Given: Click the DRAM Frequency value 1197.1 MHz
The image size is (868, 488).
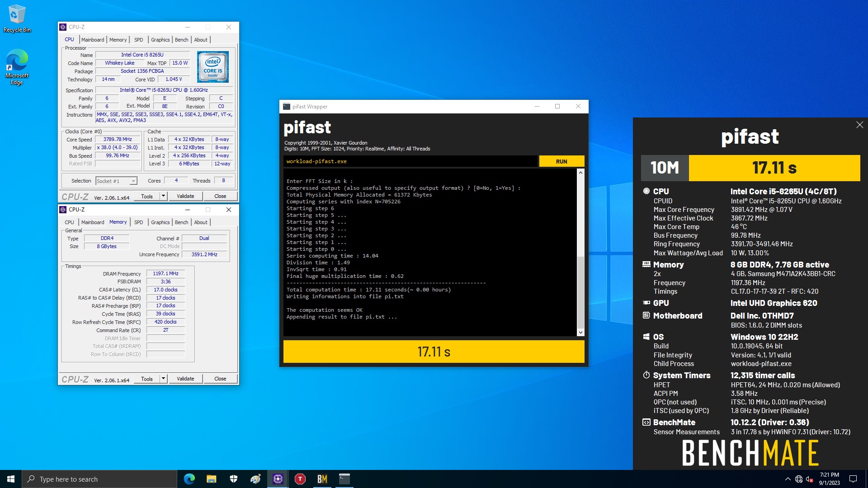Looking at the screenshot, I should coord(165,273).
